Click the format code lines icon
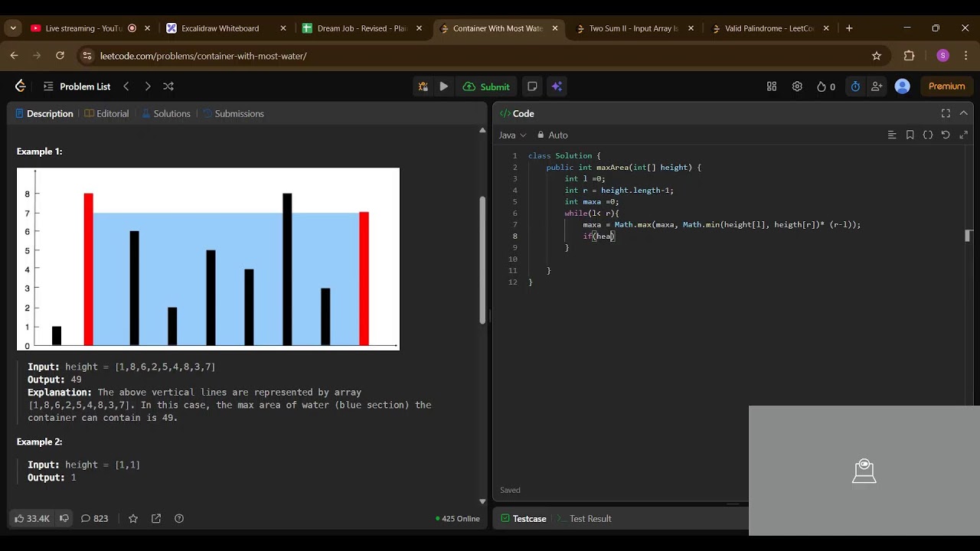Viewport: 980px width, 551px height. pyautogui.click(x=892, y=135)
